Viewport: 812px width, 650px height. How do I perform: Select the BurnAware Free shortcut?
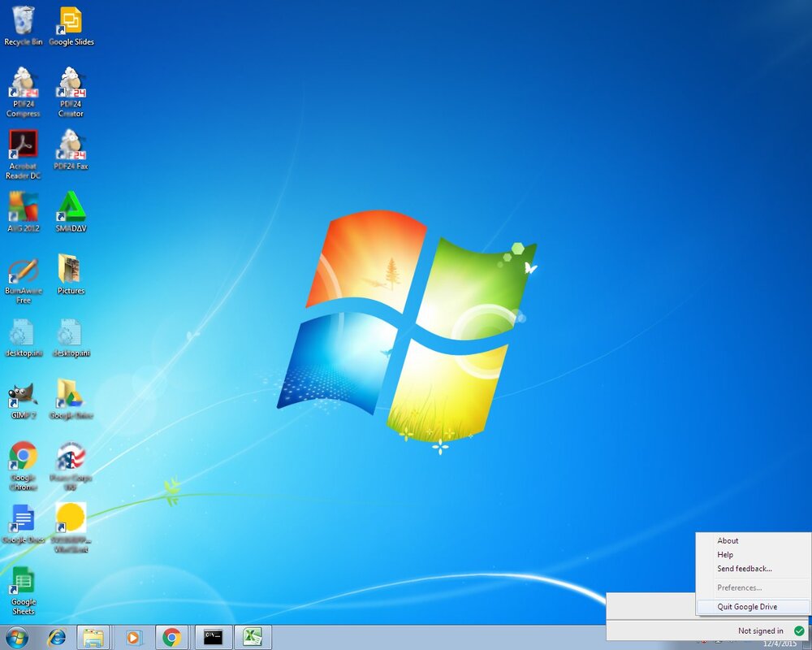(x=24, y=280)
